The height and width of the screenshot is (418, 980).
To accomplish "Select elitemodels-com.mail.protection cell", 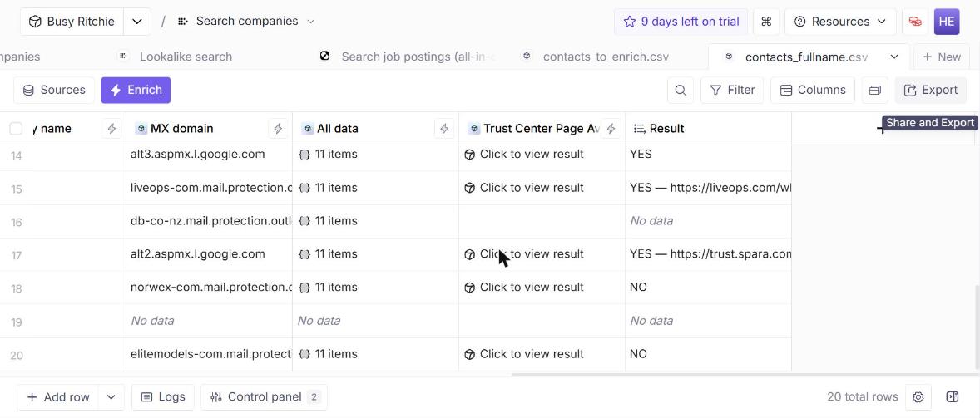I will pyautogui.click(x=209, y=354).
